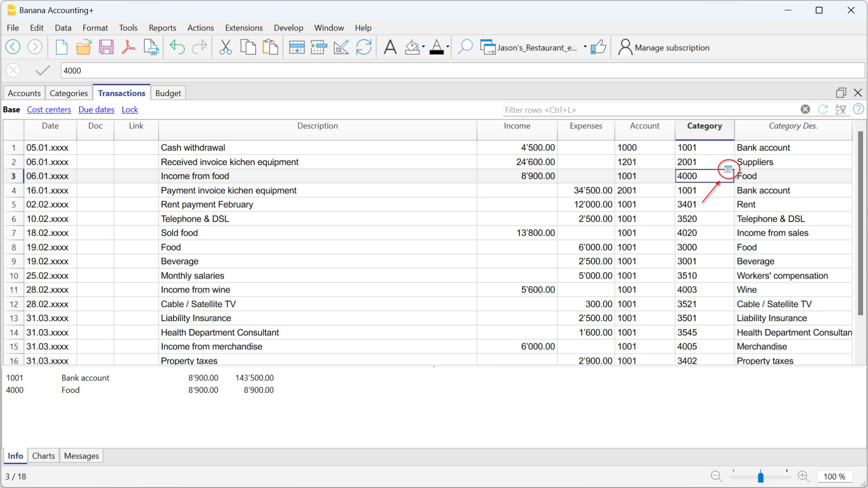Click the thumbs-up feedback icon
This screenshot has width=868, height=488.
598,47
